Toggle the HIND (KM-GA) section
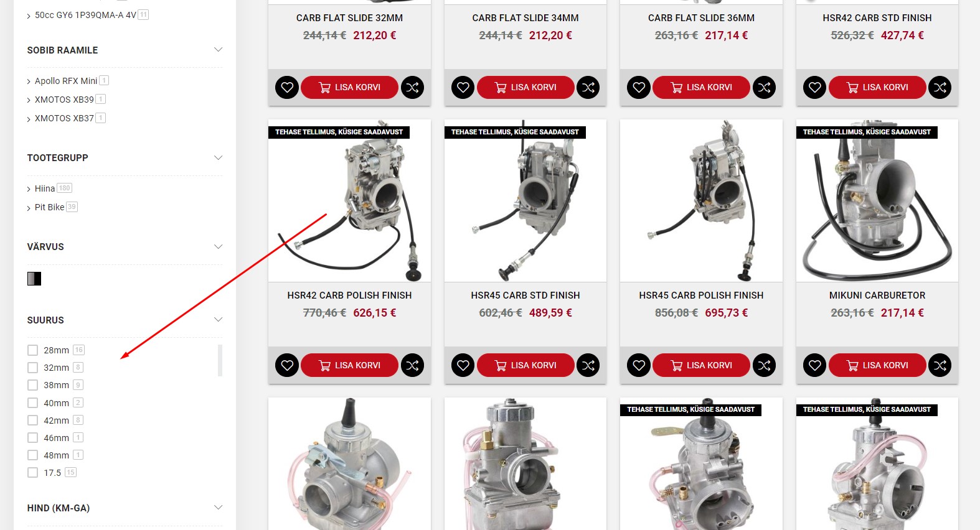The height and width of the screenshot is (530, 980). [x=218, y=508]
